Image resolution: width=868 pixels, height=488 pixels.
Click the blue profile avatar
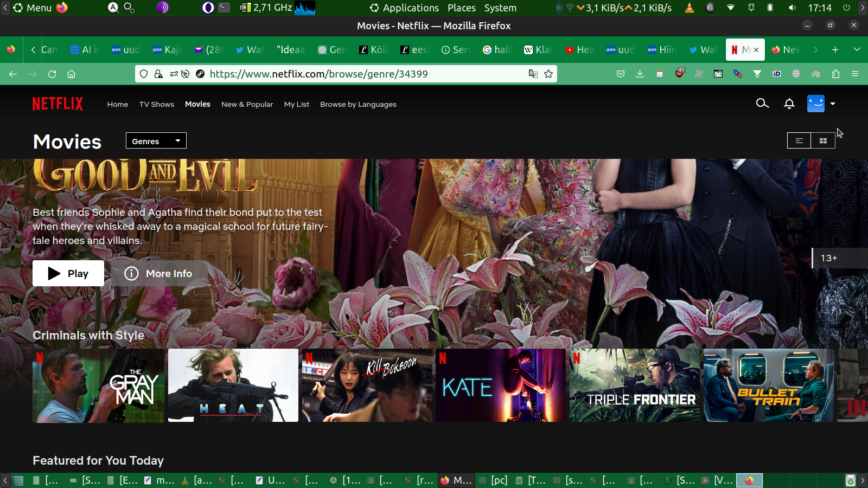815,104
